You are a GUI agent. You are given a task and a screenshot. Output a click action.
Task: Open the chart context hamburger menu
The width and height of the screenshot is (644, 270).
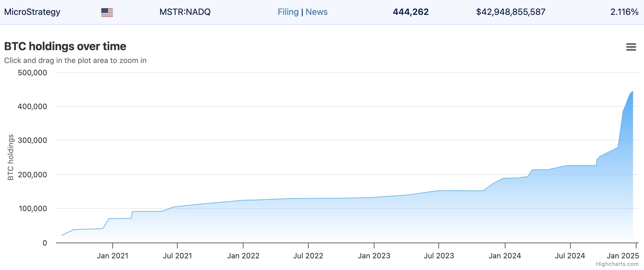coord(631,47)
